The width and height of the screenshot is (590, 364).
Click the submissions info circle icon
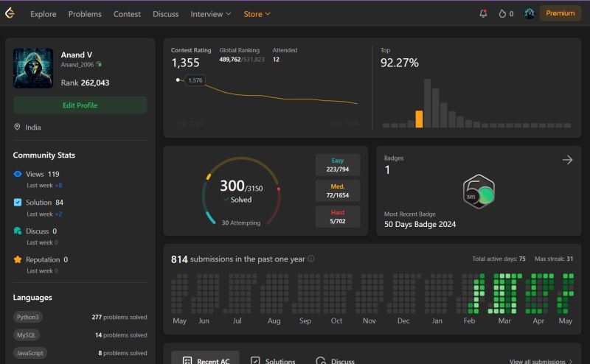[310, 259]
